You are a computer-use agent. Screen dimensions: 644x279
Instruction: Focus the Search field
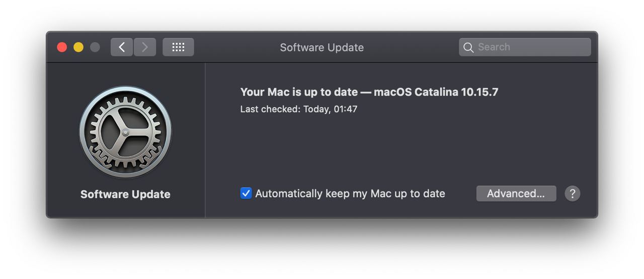[525, 47]
